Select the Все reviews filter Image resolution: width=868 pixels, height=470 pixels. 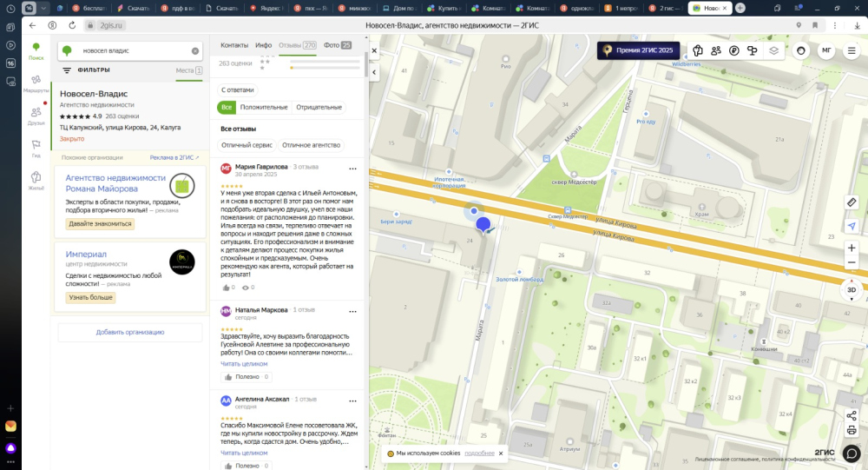click(x=227, y=107)
